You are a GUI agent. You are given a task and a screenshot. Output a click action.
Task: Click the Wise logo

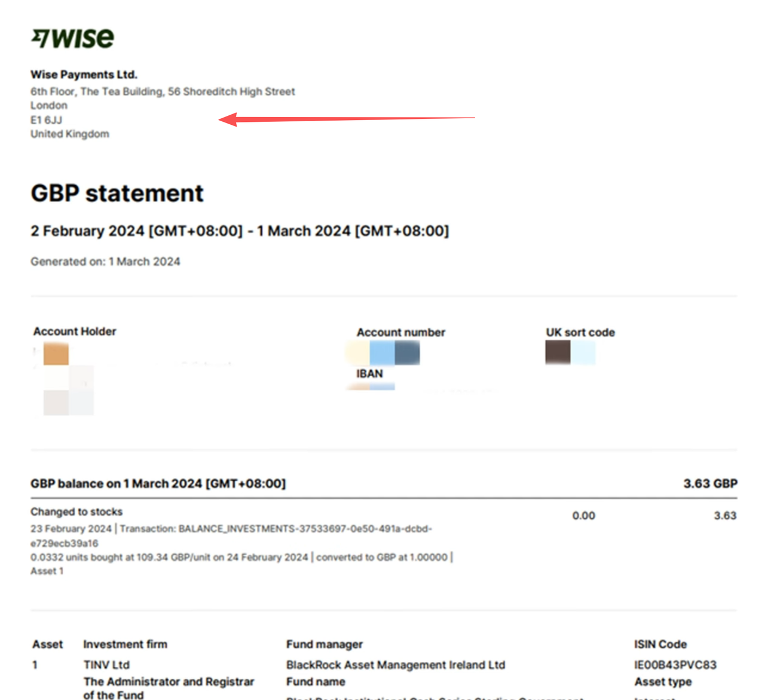72,38
